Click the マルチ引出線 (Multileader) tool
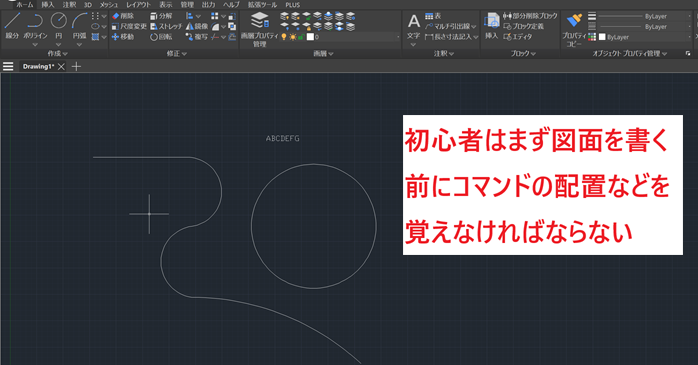The image size is (698, 365). (x=448, y=26)
